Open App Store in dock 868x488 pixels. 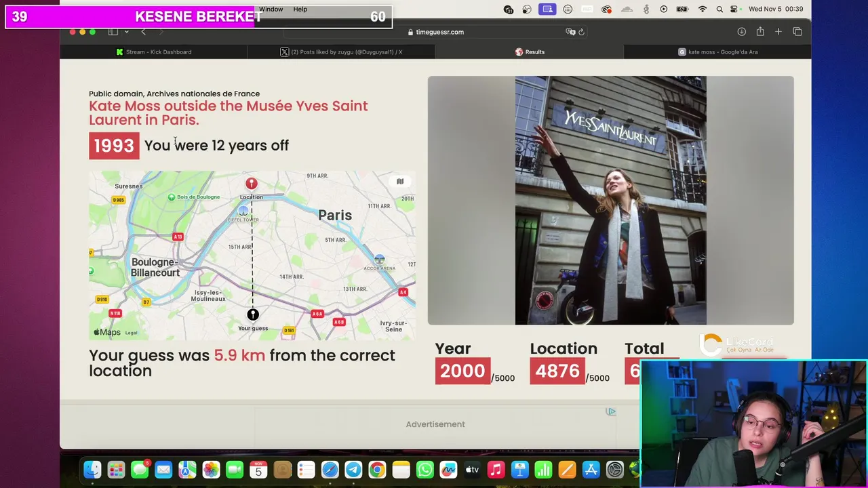(x=591, y=469)
